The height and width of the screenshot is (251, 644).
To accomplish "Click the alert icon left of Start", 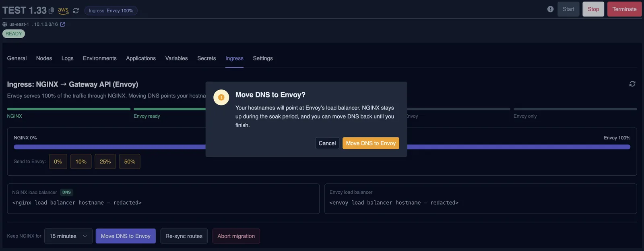I will pyautogui.click(x=550, y=9).
